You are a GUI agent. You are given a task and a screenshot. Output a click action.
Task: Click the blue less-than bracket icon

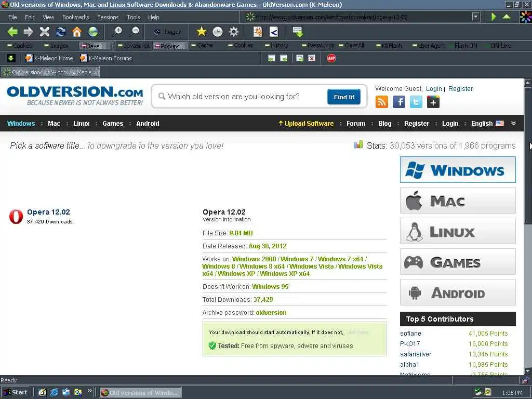click(x=274, y=32)
